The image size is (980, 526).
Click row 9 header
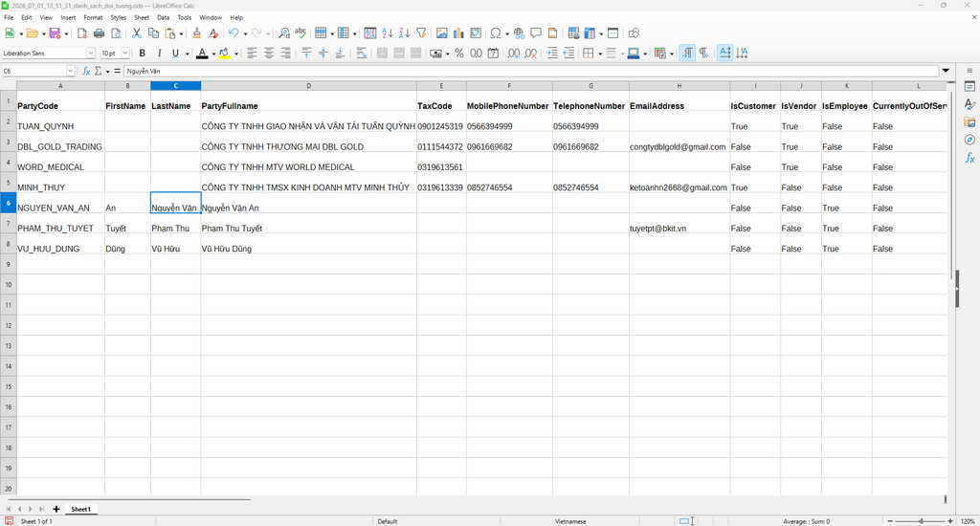(x=8, y=264)
